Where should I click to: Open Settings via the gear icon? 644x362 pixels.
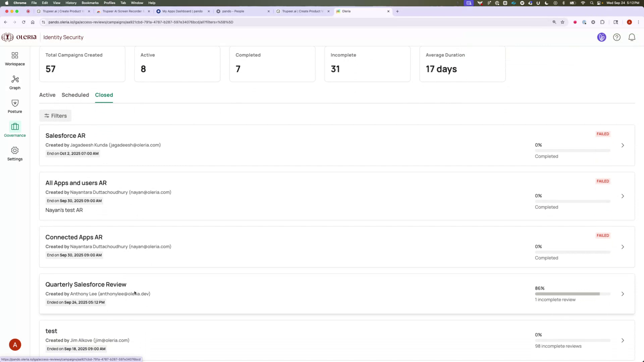point(15,152)
